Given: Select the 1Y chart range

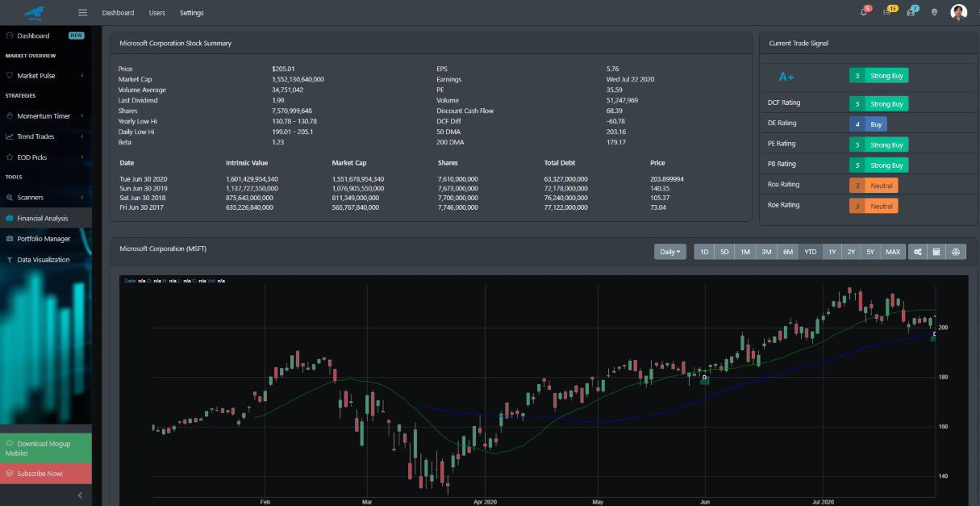Looking at the screenshot, I should tap(832, 252).
